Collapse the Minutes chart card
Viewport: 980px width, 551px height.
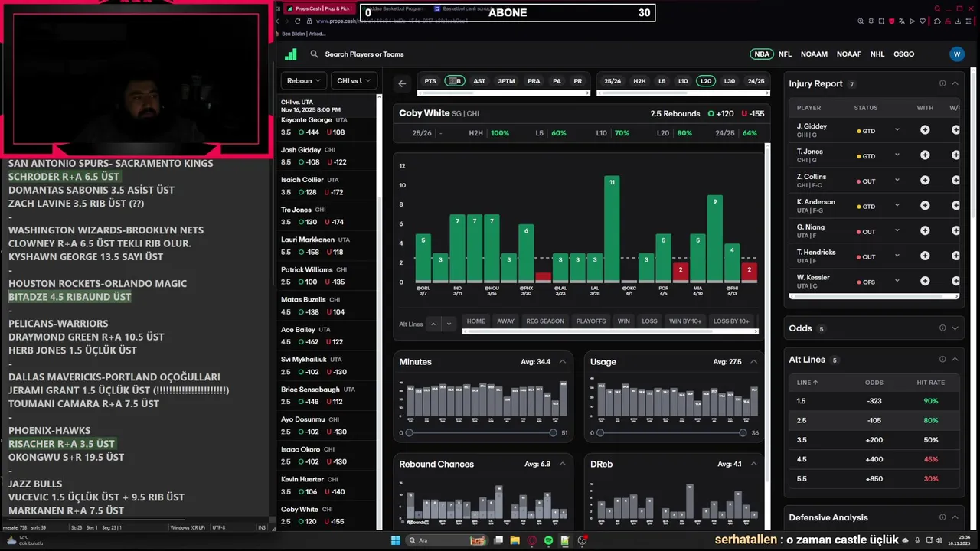563,362
